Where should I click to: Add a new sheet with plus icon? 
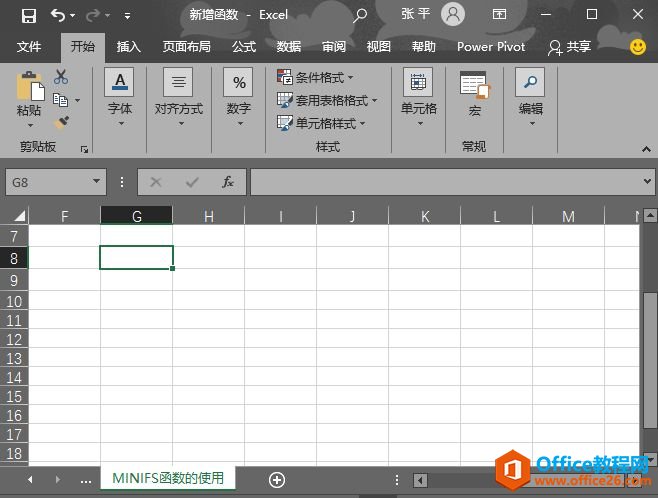[277, 480]
